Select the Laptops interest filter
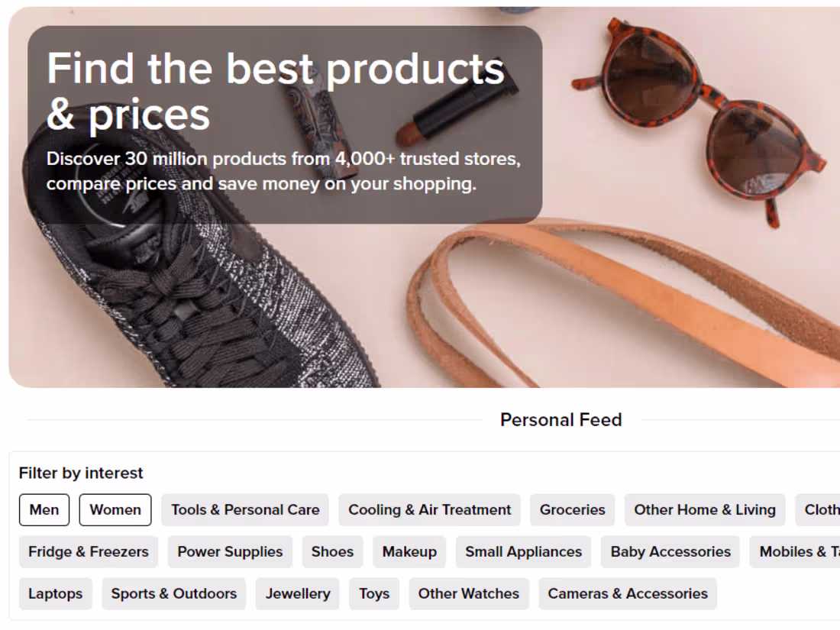The image size is (840, 630). (x=55, y=593)
